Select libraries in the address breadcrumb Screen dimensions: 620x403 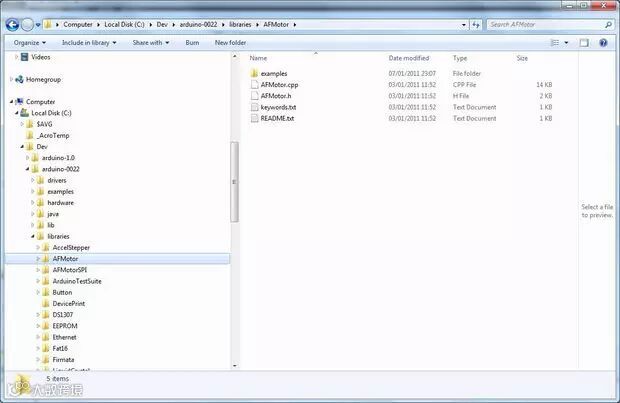240,25
